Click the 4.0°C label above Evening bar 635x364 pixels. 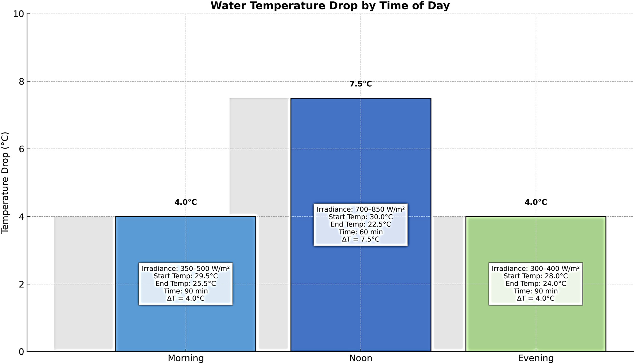tap(536, 202)
